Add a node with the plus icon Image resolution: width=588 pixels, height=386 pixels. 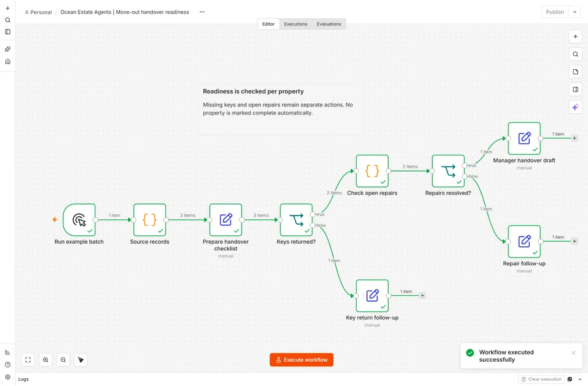tap(575, 37)
